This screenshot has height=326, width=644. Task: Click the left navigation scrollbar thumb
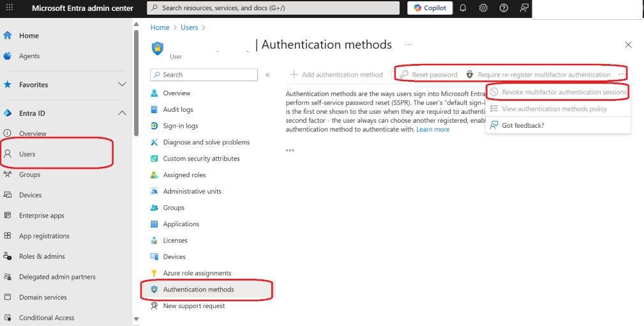[137, 82]
